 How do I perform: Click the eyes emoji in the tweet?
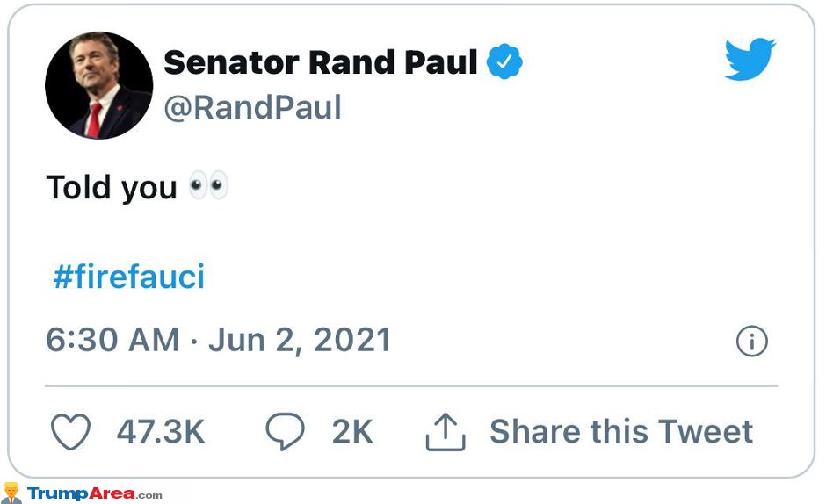pyautogui.click(x=208, y=185)
